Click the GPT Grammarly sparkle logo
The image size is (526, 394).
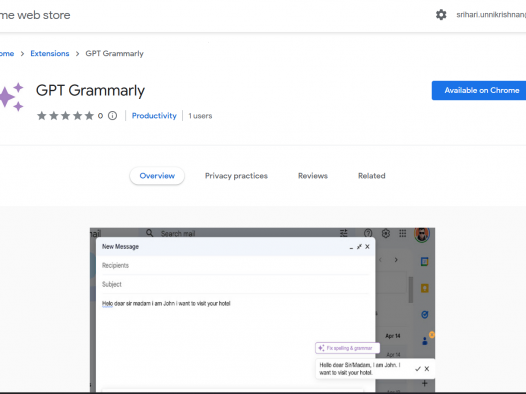(x=11, y=97)
